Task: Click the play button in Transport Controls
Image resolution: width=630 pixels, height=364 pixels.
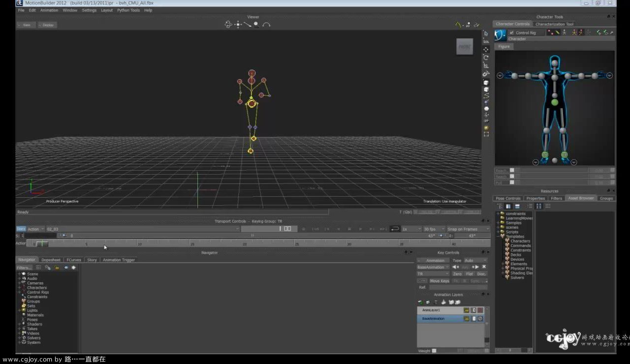Action: [361, 229]
